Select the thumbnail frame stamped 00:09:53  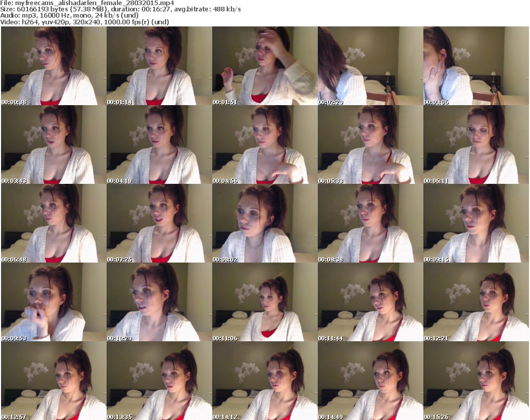point(54,302)
